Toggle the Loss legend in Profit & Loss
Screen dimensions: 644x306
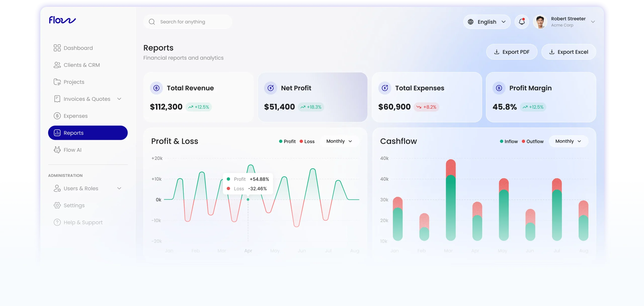coord(307,142)
